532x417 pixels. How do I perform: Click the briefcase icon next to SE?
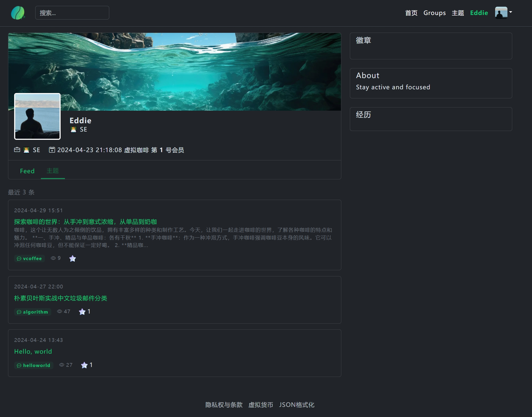pyautogui.click(x=17, y=150)
